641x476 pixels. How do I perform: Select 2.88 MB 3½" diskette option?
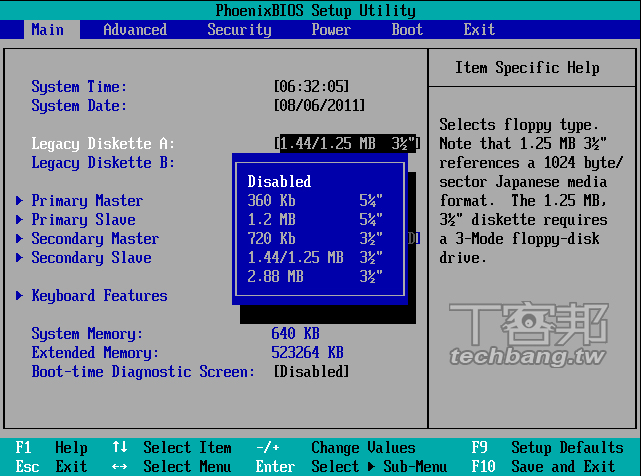[314, 277]
